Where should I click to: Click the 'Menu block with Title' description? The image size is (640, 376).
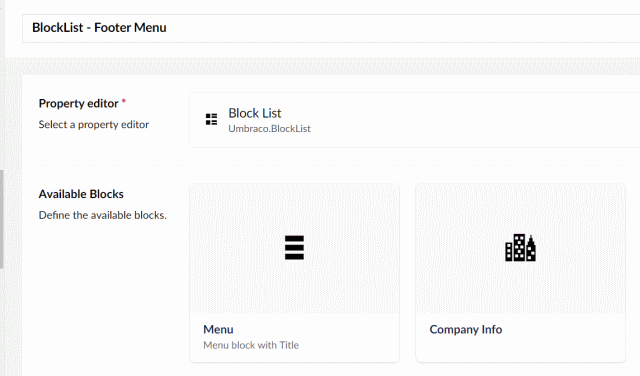pyautogui.click(x=251, y=345)
